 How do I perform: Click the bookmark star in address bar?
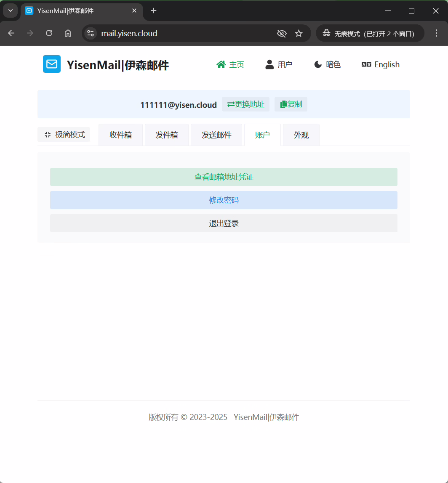(x=299, y=33)
